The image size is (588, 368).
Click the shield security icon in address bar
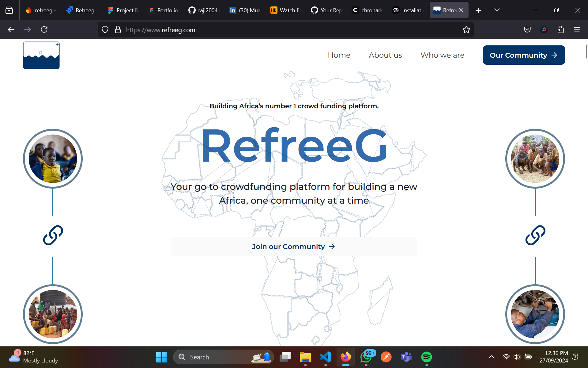(x=105, y=30)
